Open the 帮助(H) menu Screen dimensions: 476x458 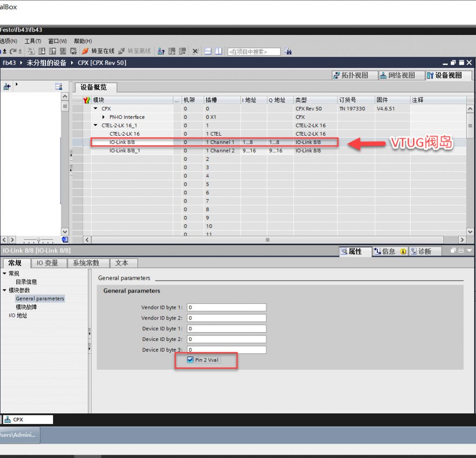83,41
